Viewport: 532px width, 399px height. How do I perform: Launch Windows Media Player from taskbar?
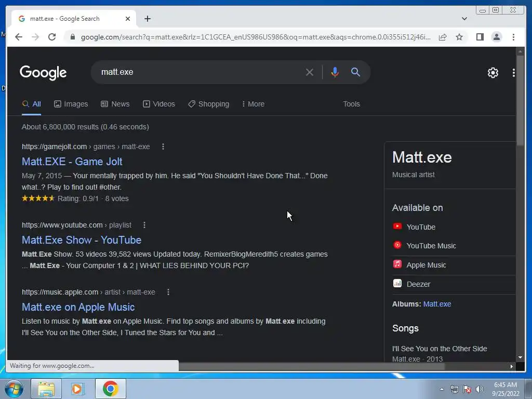(77, 389)
